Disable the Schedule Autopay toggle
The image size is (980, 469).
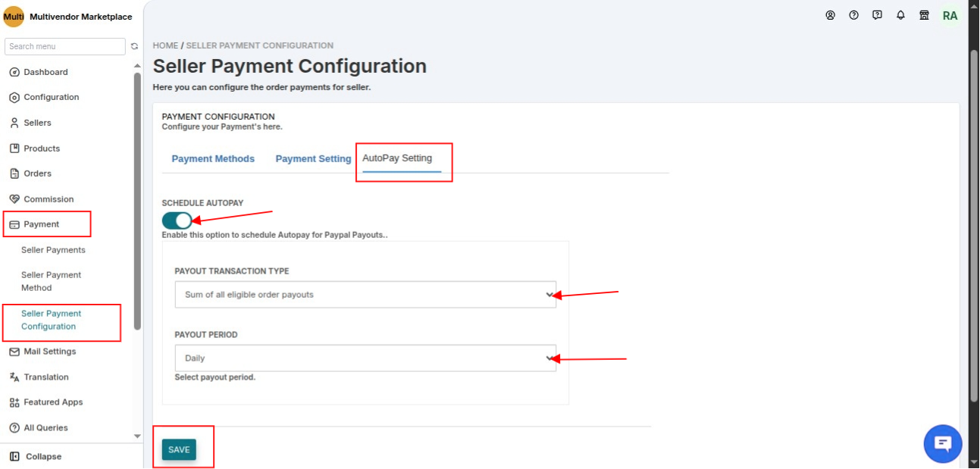(177, 220)
